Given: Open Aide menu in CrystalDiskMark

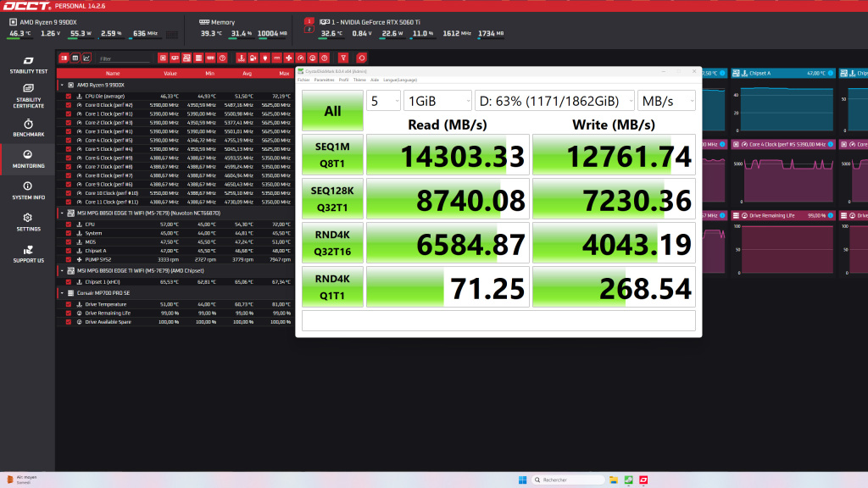Looking at the screenshot, I should click(x=375, y=80).
